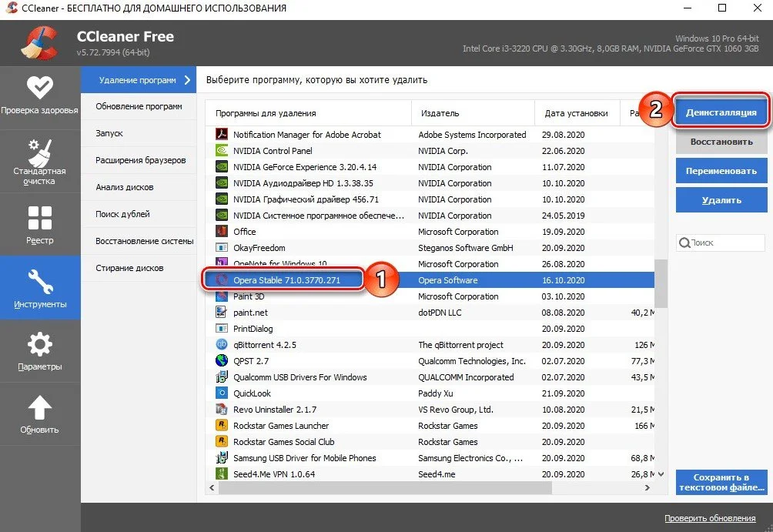Click install date 24.05.2019 cell
773x532 pixels.
563,216
